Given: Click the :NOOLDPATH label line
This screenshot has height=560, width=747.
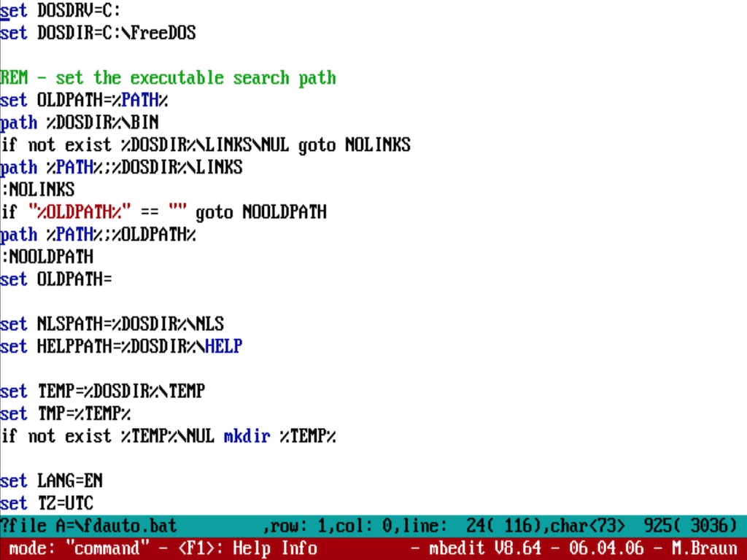Looking at the screenshot, I should 47,257.
